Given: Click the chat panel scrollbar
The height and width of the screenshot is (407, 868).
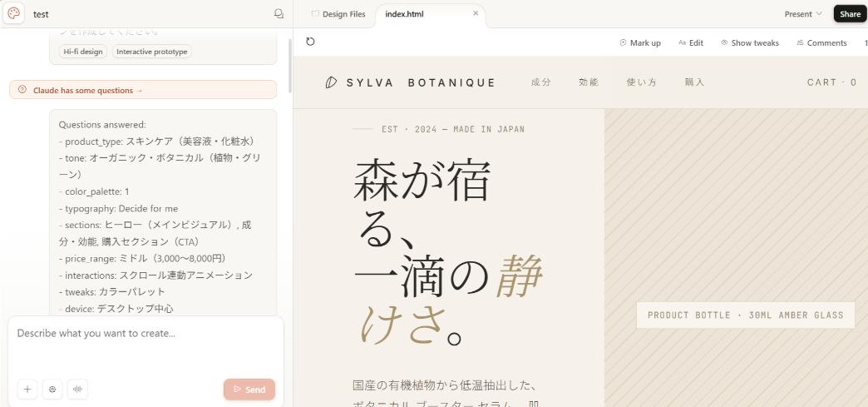Looking at the screenshot, I should (289, 65).
